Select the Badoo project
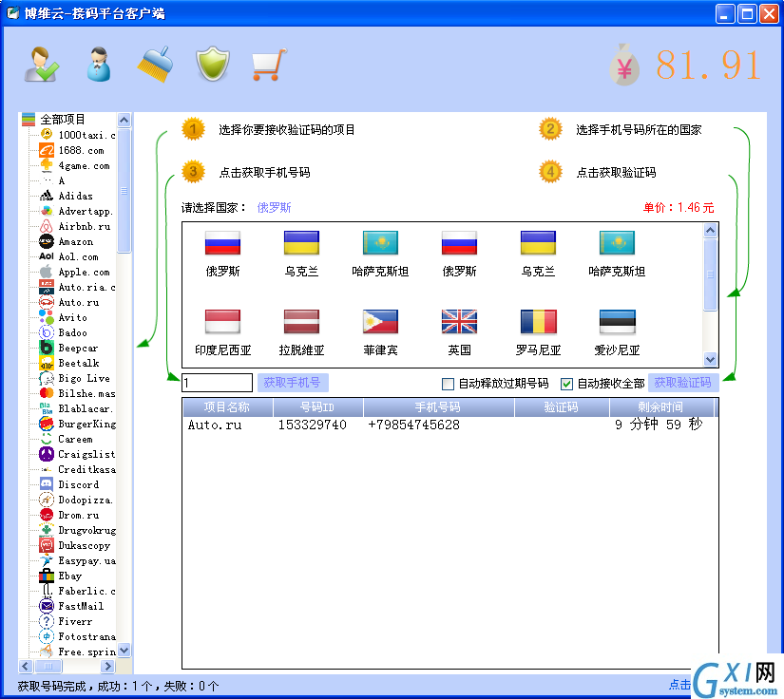Image resolution: width=784 pixels, height=699 pixels. 72,332
